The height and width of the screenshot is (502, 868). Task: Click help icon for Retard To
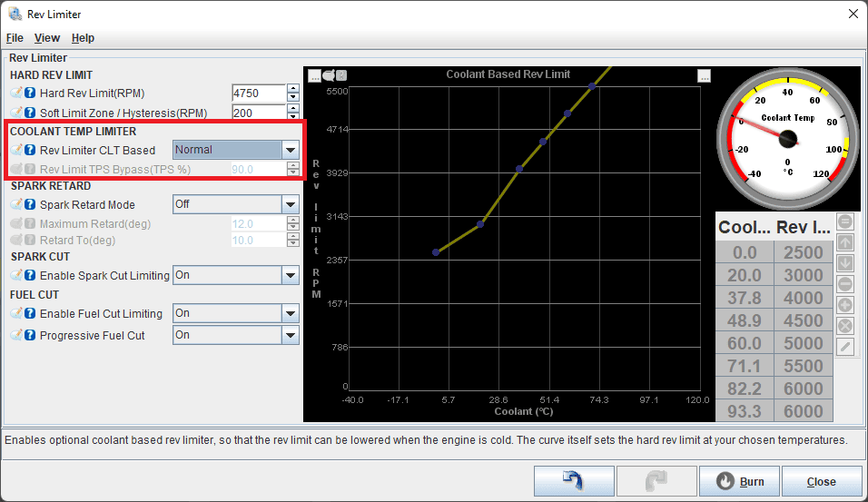(x=31, y=241)
